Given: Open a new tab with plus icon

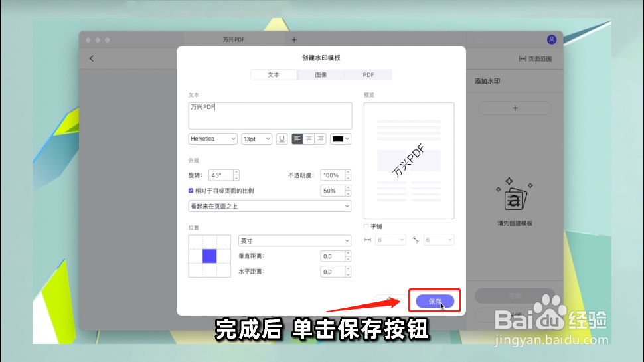Looking at the screenshot, I should coord(294,39).
